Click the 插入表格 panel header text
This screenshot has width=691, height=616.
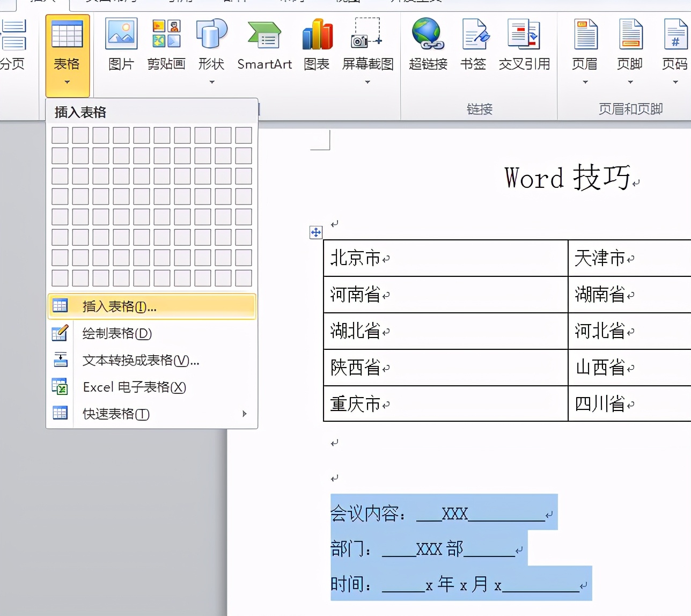(80, 112)
